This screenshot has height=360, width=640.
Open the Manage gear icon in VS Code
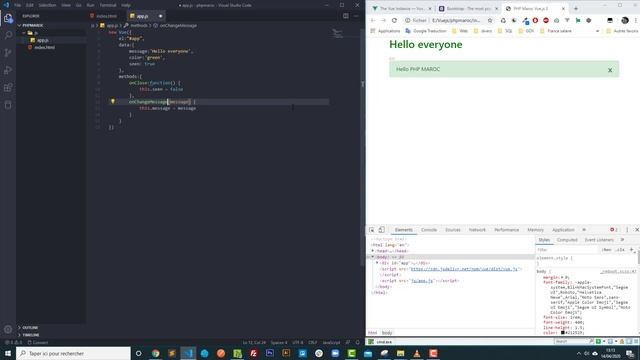click(8, 329)
